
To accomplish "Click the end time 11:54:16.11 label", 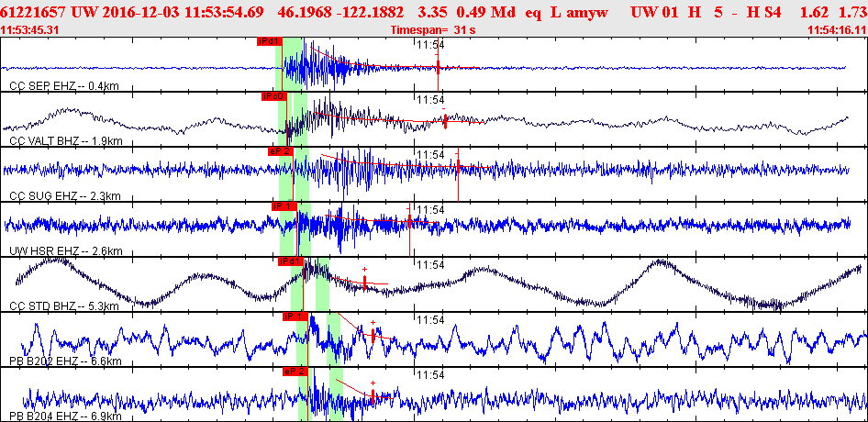I will pyautogui.click(x=835, y=30).
